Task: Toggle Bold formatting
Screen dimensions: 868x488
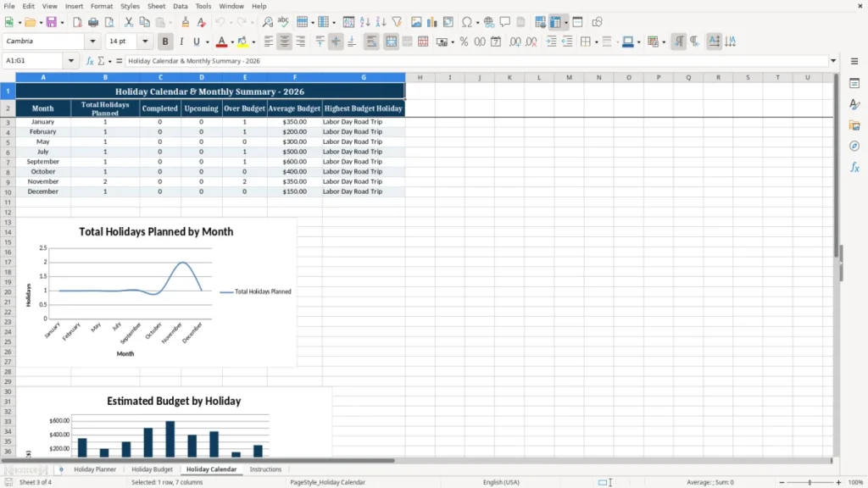Action: 165,42
